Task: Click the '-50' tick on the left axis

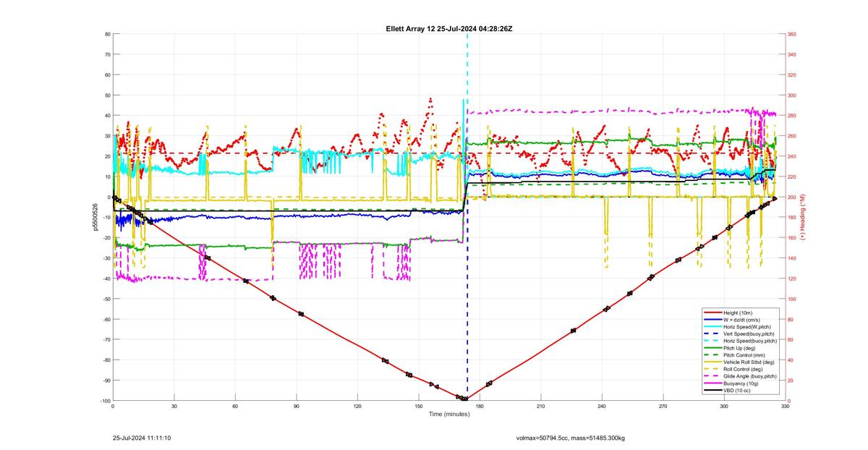Action: tap(105, 299)
